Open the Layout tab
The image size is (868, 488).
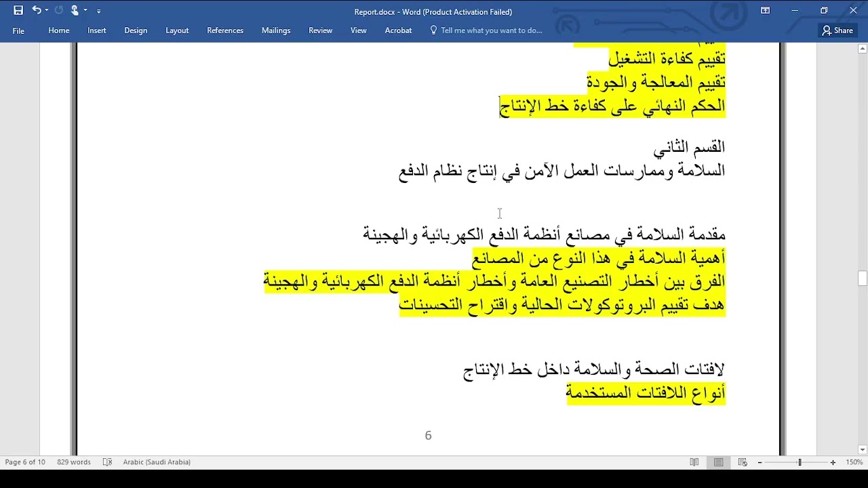[177, 30]
